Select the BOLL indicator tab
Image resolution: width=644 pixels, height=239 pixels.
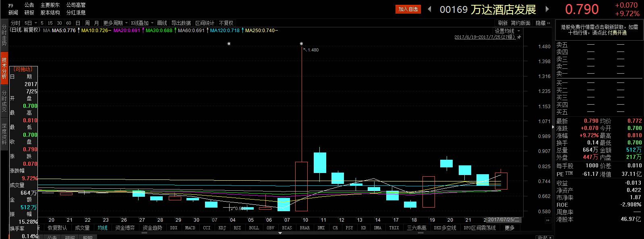click(254, 228)
